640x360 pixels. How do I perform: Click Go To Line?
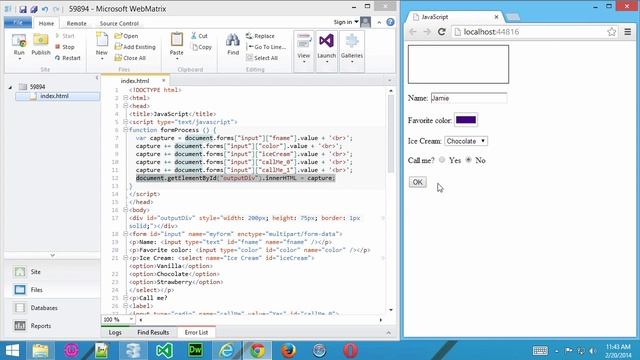pos(266,47)
